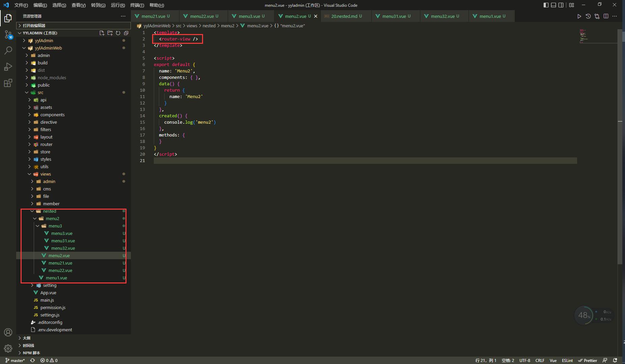Click New File icon in explorer header
Screen dimensions: 625x364
click(102, 33)
